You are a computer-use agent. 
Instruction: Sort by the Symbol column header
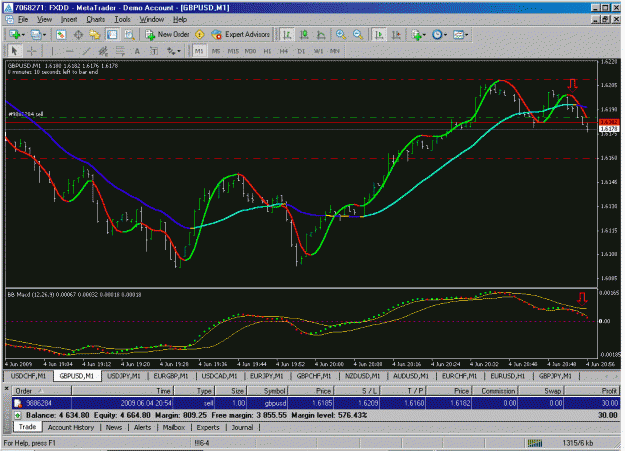click(267, 391)
